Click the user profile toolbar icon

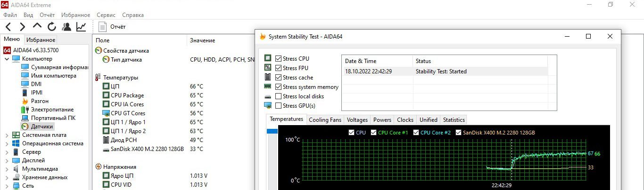tap(66, 27)
